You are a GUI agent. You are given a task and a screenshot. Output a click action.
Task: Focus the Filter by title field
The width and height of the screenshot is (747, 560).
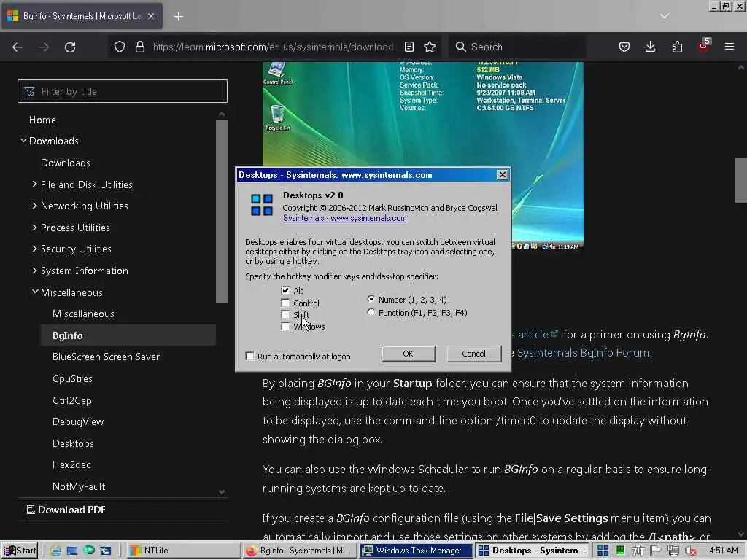123,91
